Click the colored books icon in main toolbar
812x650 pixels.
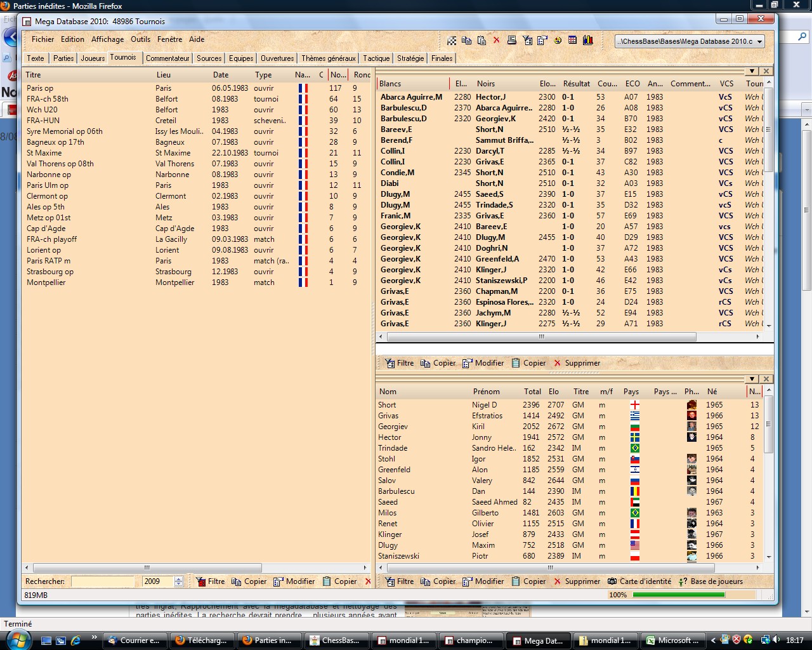[x=588, y=40]
